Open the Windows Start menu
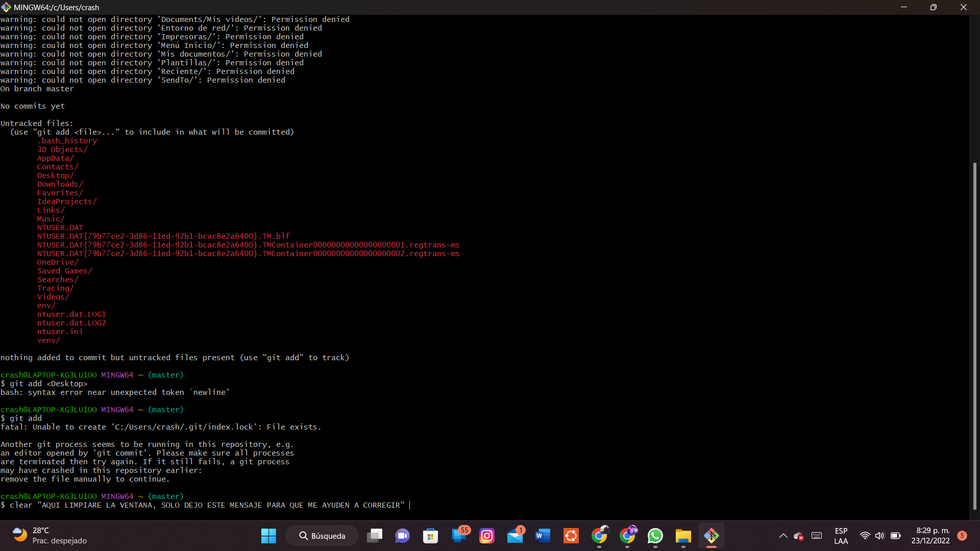980x551 pixels. point(268,536)
